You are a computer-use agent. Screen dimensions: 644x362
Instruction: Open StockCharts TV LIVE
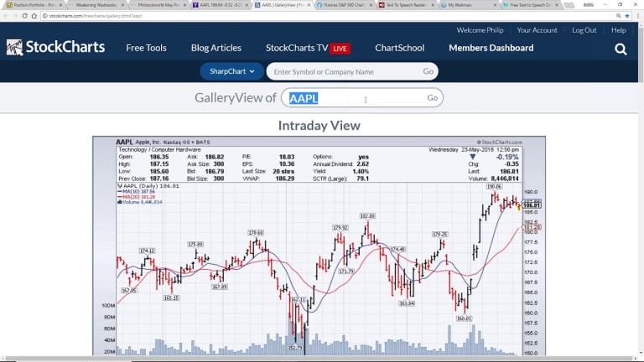click(308, 48)
